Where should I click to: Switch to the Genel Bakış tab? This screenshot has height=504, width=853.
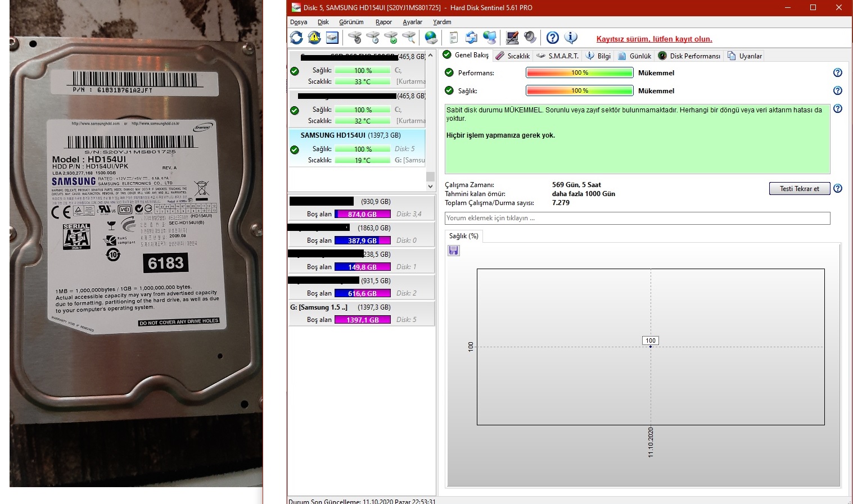tap(466, 55)
